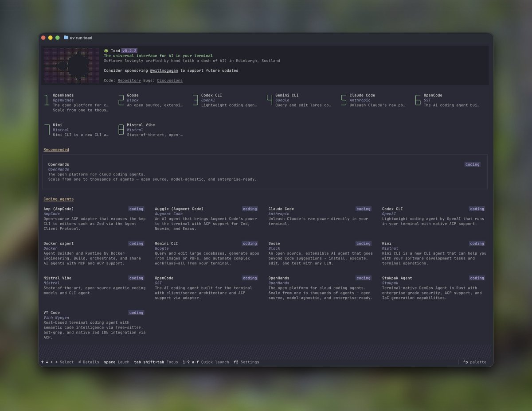Click the coding tag on Docker cagent

[136, 244]
